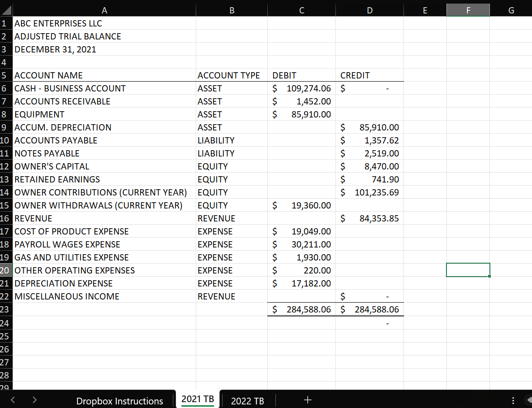Select the 84,353.85 revenue credit

(370, 218)
